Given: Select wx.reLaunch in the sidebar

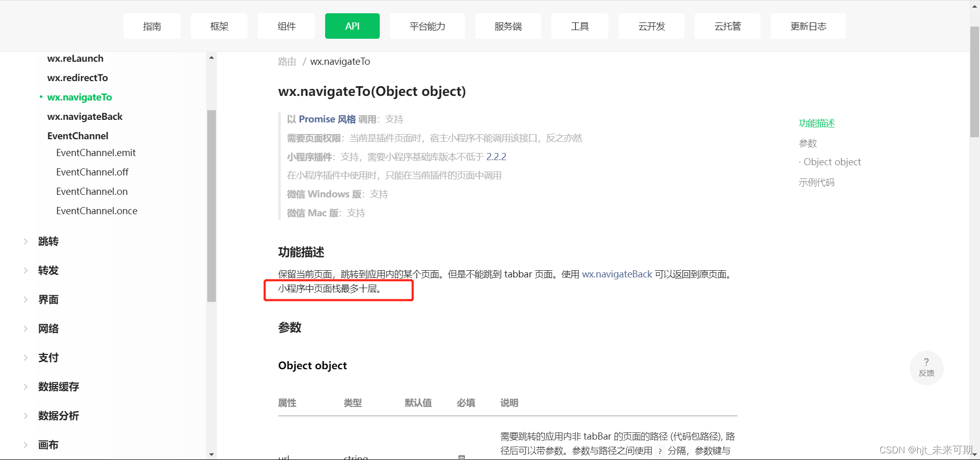Looking at the screenshot, I should [x=75, y=58].
